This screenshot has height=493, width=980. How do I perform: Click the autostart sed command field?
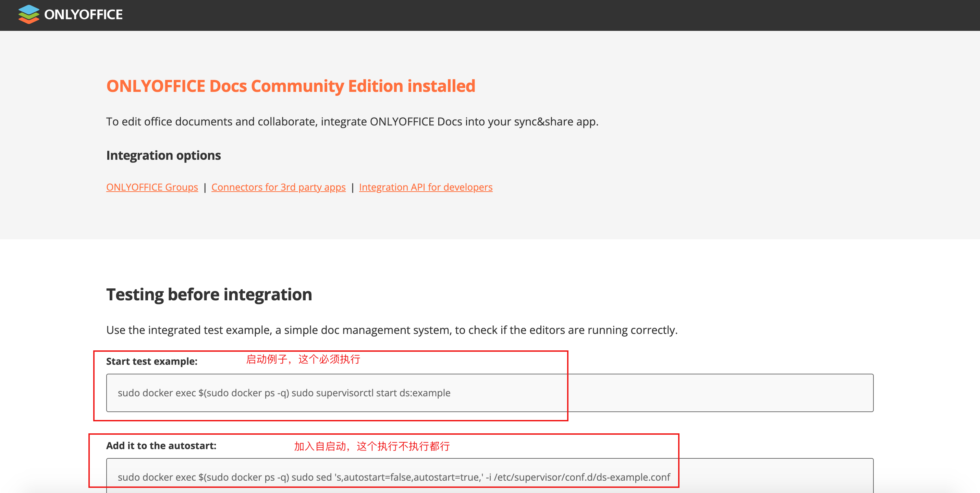[393, 477]
